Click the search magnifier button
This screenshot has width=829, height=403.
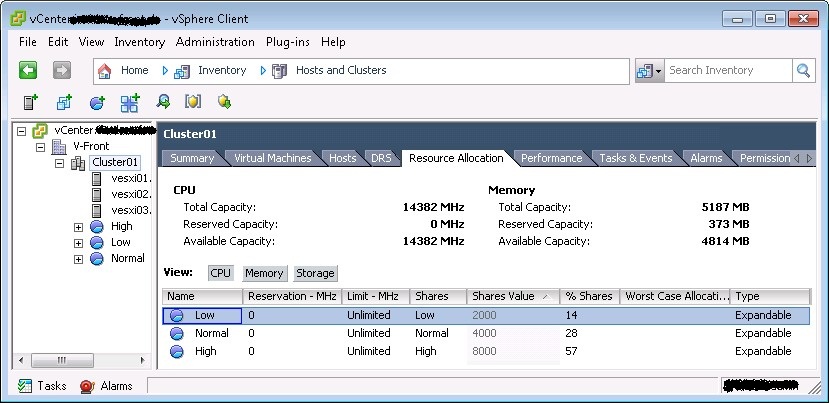coord(803,70)
